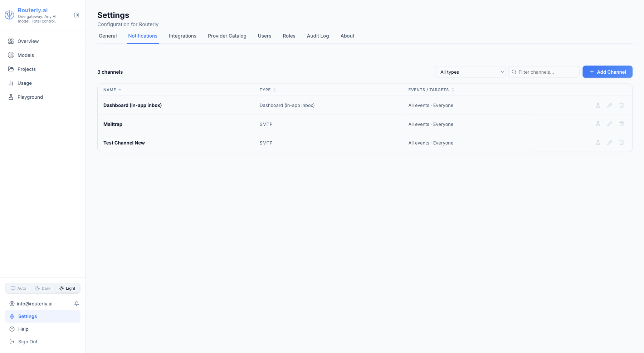
Task: Switch theme to Auto
Action: click(x=18, y=288)
